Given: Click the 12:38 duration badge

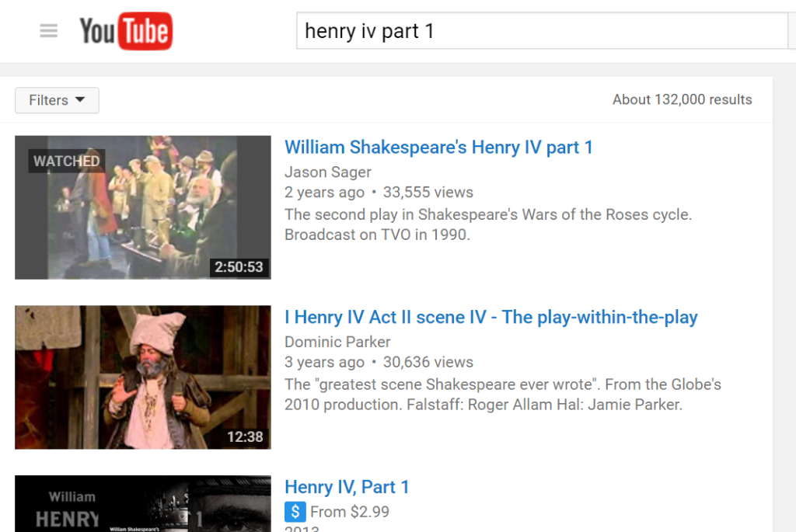Looking at the screenshot, I should pyautogui.click(x=245, y=437).
